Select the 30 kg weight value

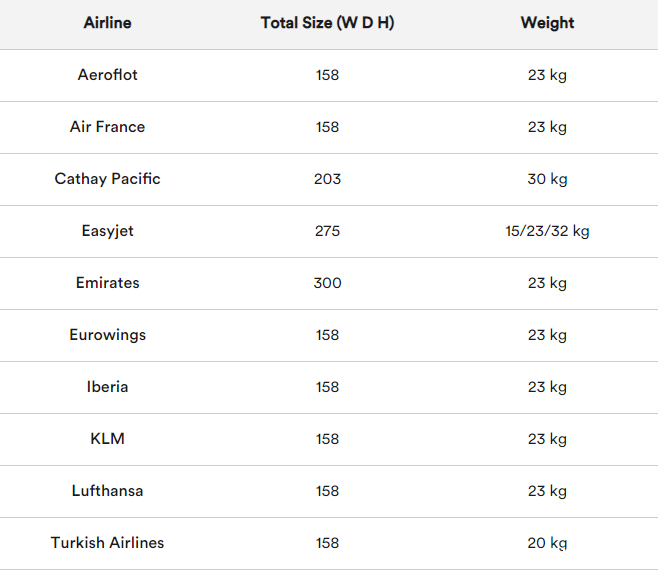click(x=547, y=180)
